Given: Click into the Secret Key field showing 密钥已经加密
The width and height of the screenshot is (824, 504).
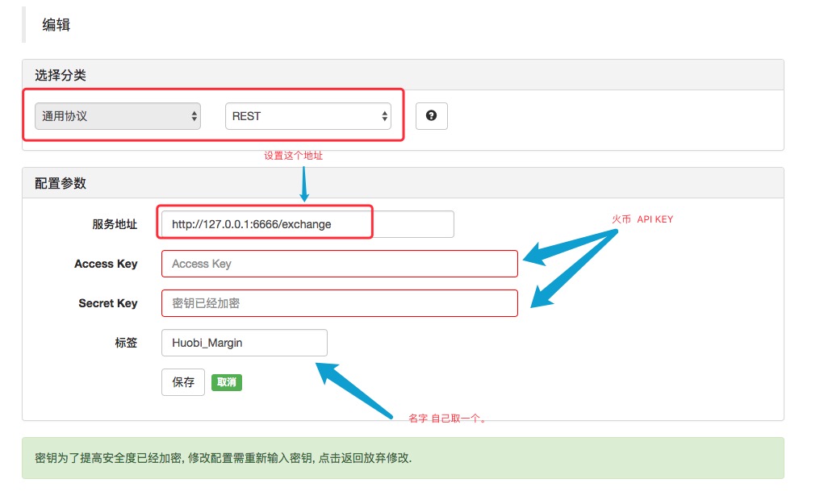Looking at the screenshot, I should [340, 303].
